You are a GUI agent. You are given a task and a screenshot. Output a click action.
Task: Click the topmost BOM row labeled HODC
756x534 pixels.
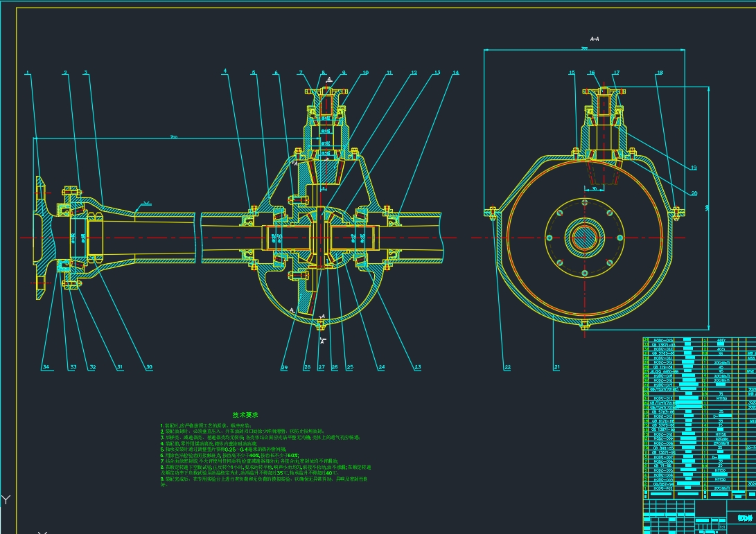pyautogui.click(x=662, y=339)
